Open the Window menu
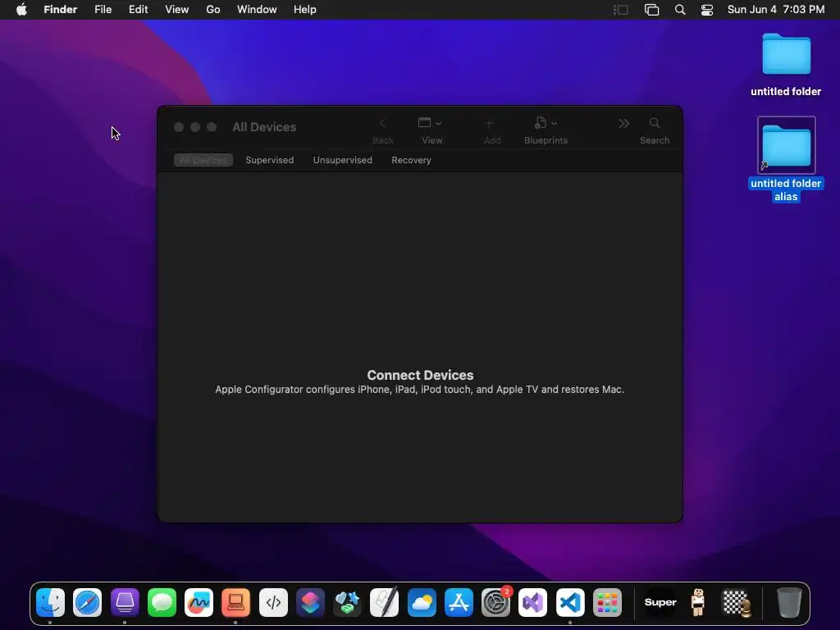This screenshot has width=840, height=630. tap(257, 10)
